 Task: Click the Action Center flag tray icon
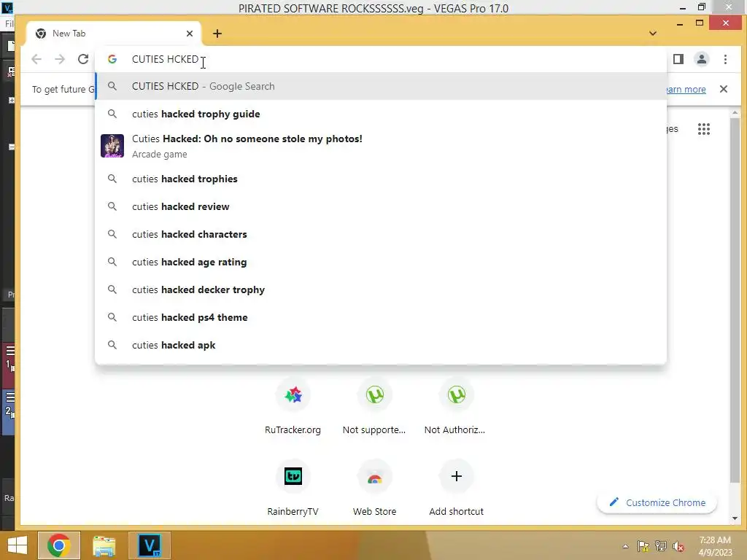(643, 546)
